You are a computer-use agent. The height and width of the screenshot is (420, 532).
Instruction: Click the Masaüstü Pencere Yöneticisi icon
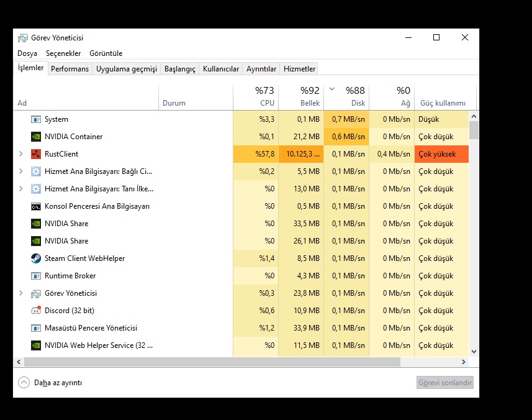35,328
